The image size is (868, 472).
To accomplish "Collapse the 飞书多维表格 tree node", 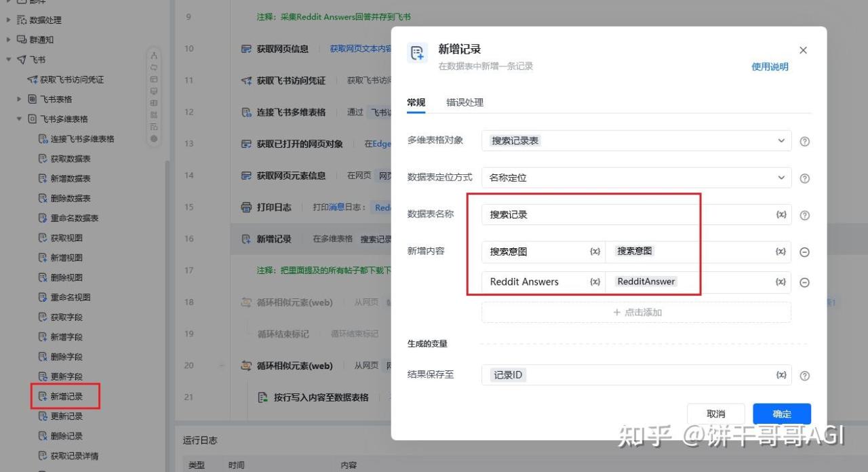I will pos(19,119).
